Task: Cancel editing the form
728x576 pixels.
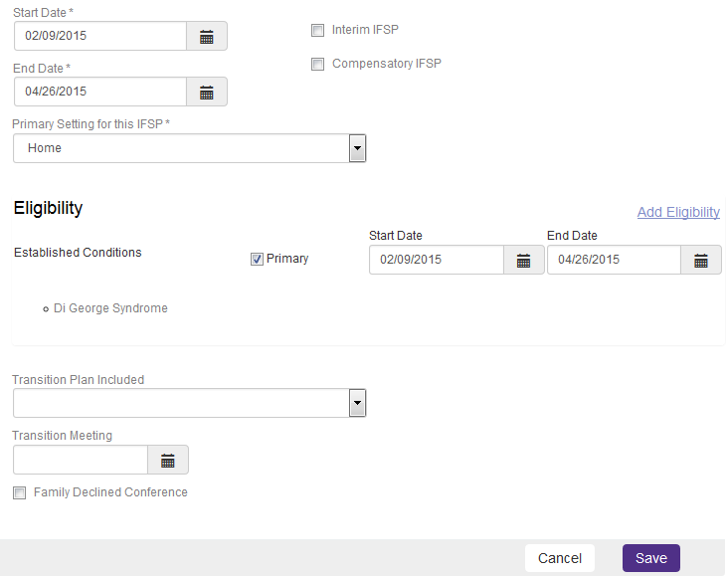Action: coord(560,558)
